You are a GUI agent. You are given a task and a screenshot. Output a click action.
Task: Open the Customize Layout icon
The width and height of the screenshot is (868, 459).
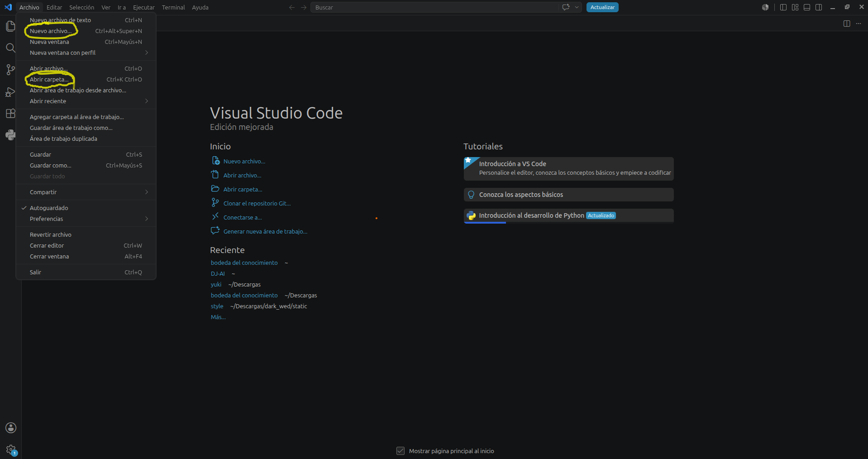(795, 7)
